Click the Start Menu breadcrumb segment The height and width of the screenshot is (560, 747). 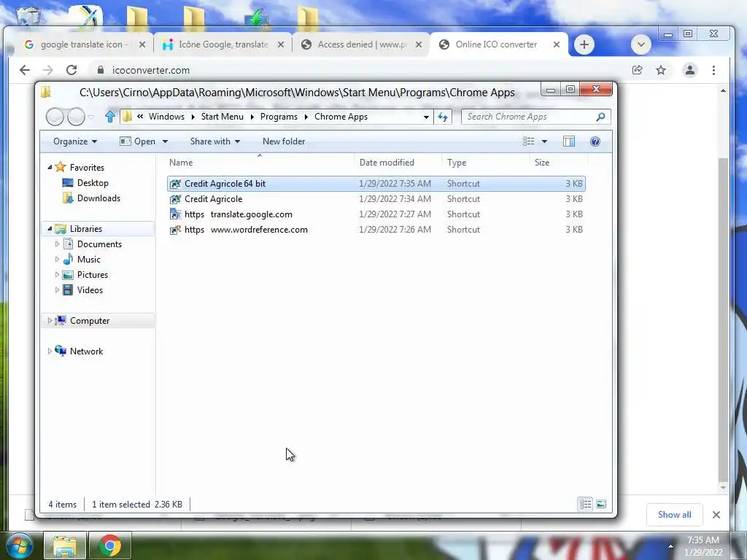pyautogui.click(x=222, y=117)
